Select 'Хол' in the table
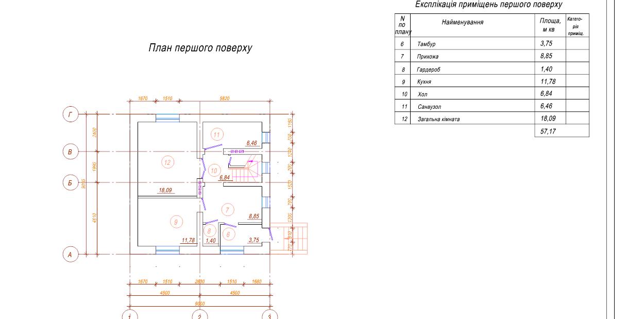 pos(422,94)
